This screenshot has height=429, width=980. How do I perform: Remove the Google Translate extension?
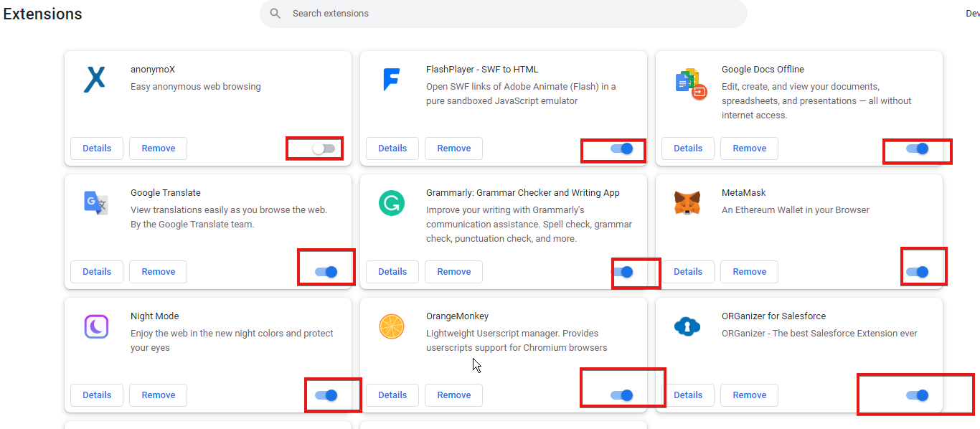point(159,272)
